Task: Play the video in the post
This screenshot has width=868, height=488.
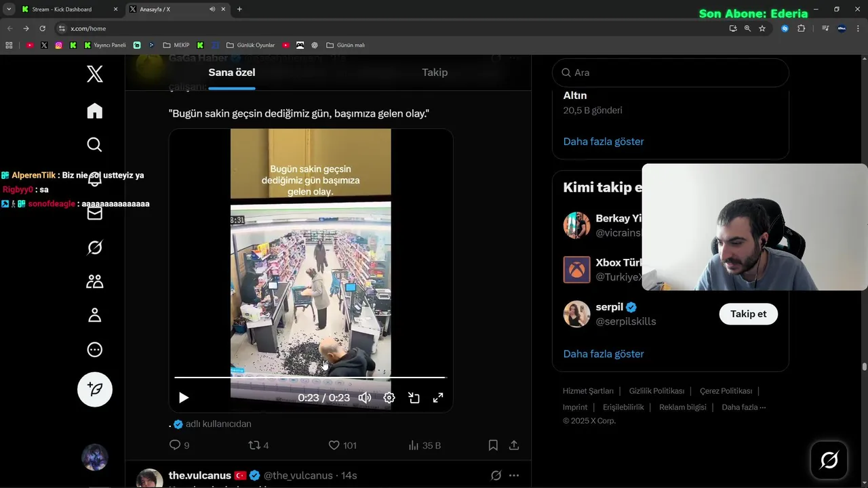Action: (x=183, y=398)
